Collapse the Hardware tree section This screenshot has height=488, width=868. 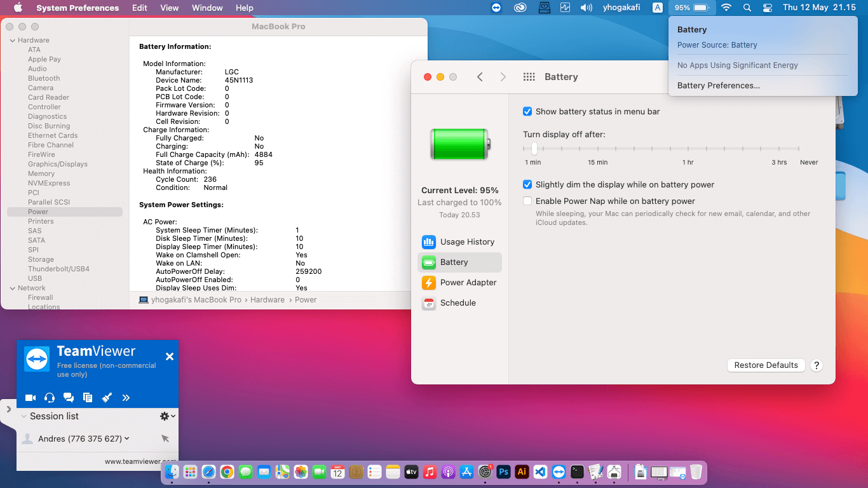tap(12, 41)
